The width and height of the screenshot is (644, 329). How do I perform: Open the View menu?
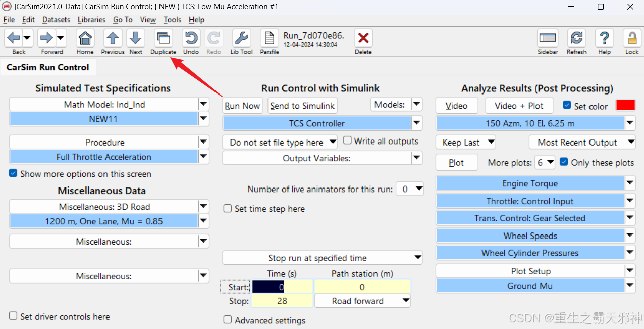click(148, 20)
